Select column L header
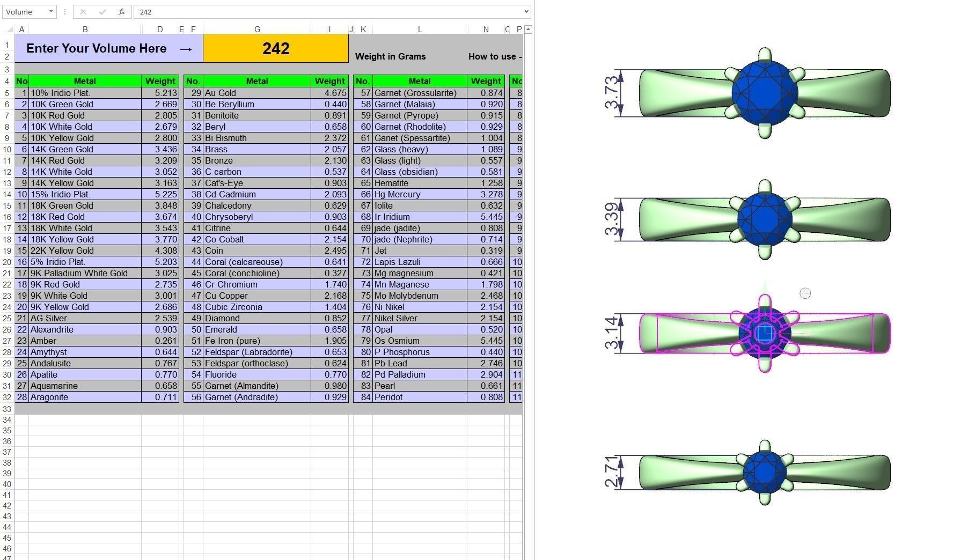This screenshot has height=560, width=961. (x=420, y=30)
